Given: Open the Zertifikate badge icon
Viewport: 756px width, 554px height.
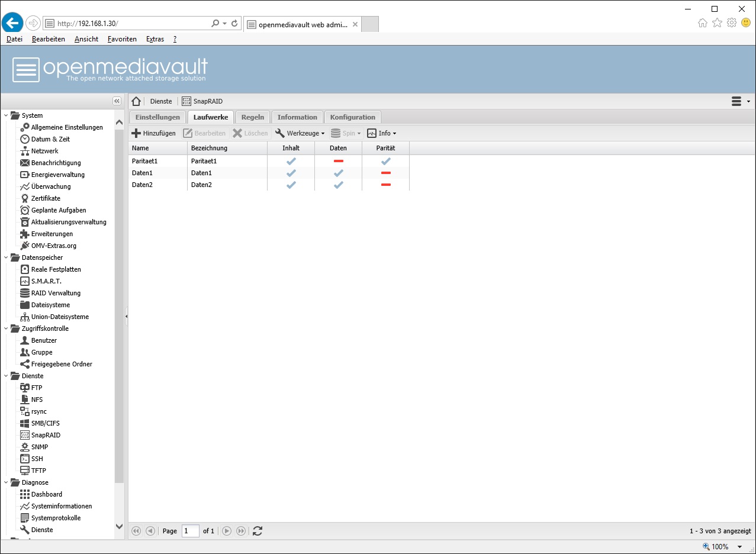Looking at the screenshot, I should click(x=25, y=198).
